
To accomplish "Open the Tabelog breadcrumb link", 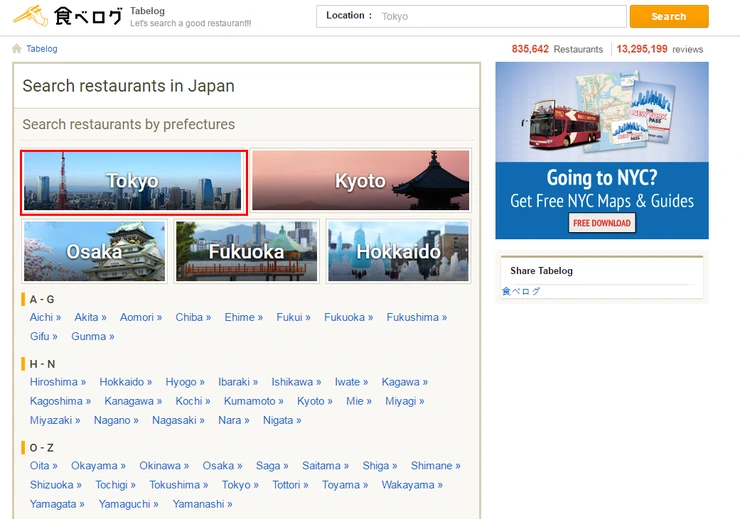I will pyautogui.click(x=42, y=49).
